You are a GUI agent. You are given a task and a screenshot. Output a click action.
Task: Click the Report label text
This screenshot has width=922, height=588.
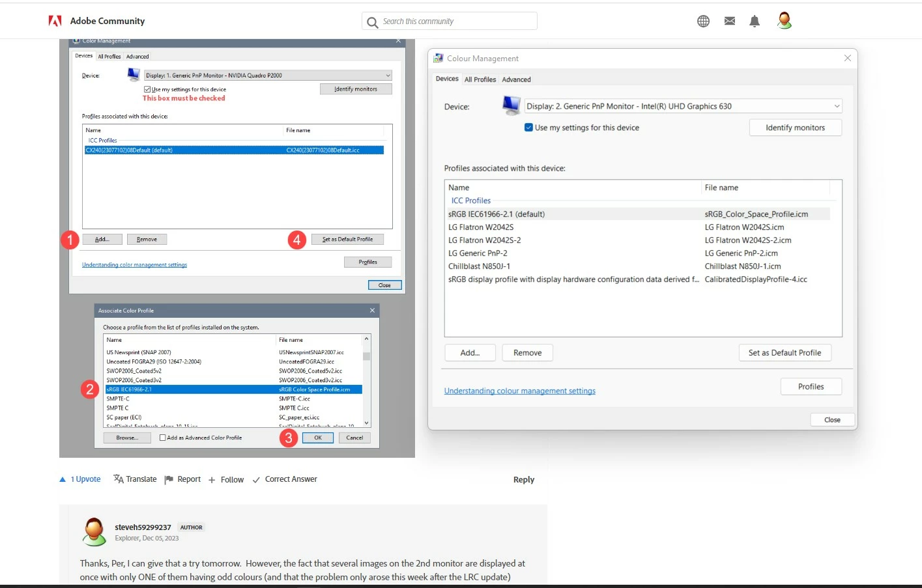[x=189, y=479]
